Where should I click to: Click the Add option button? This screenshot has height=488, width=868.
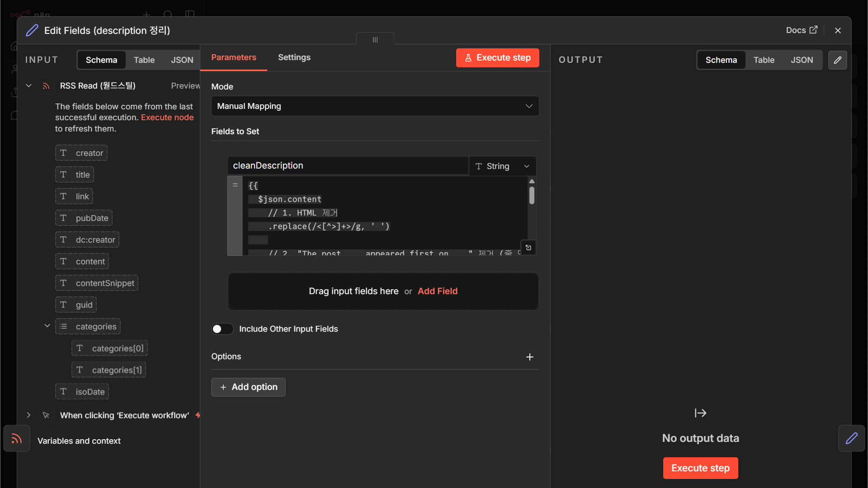[248, 387]
